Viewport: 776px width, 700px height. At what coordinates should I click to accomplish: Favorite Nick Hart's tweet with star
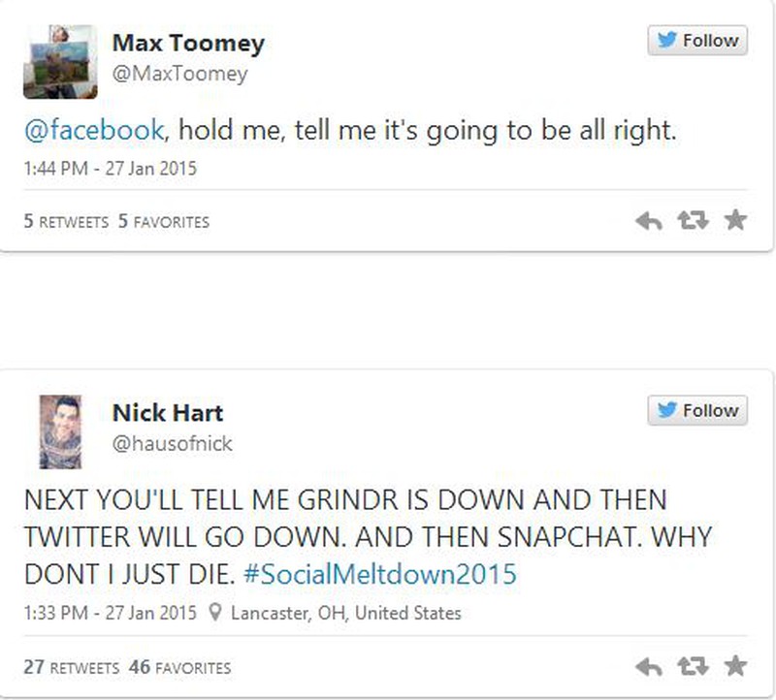coord(735,666)
